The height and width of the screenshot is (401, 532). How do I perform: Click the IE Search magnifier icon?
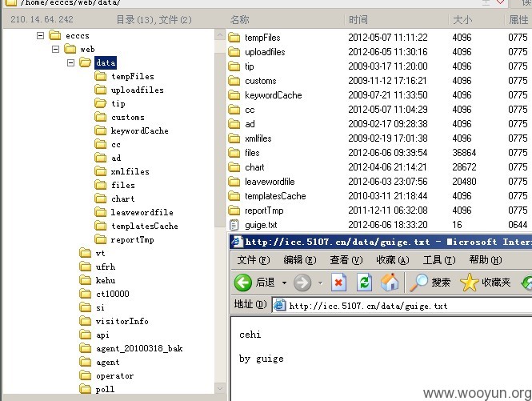[418, 283]
